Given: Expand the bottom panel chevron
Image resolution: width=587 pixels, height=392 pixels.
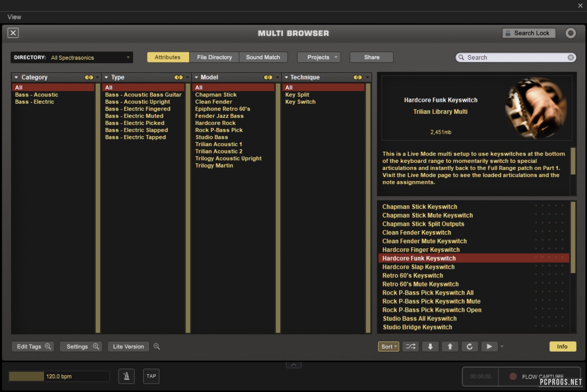Looking at the screenshot, I should coord(293,365).
